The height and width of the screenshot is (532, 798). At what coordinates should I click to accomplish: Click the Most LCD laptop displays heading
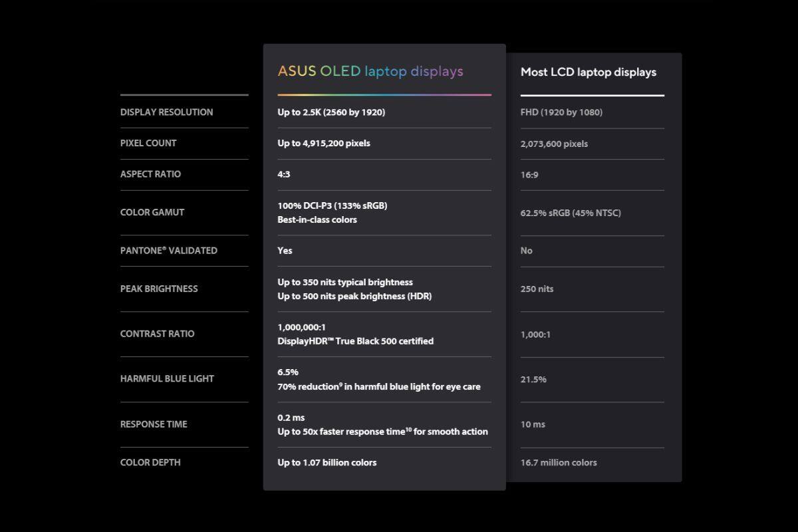coord(588,72)
